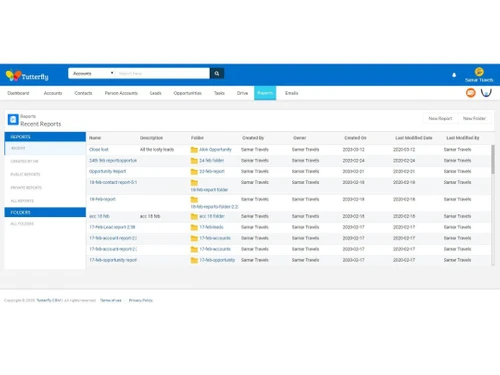The width and height of the screenshot is (500, 375).
Task: Open the Contacts tab
Action: pos(83,93)
